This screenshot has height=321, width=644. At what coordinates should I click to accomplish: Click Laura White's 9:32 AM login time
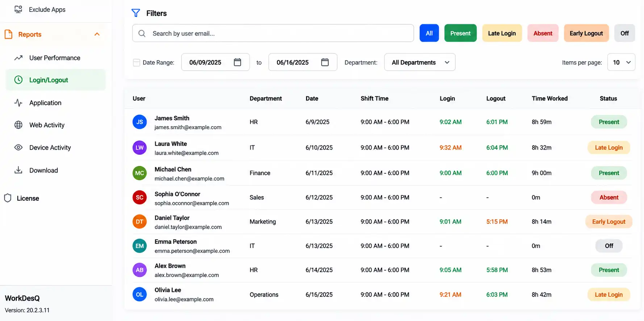tap(451, 148)
